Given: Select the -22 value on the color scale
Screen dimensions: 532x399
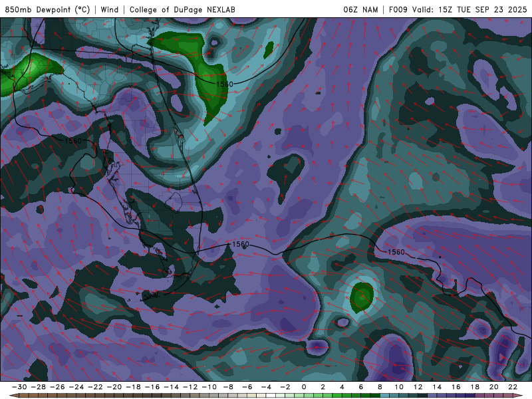Looking at the screenshot, I should click(95, 387).
